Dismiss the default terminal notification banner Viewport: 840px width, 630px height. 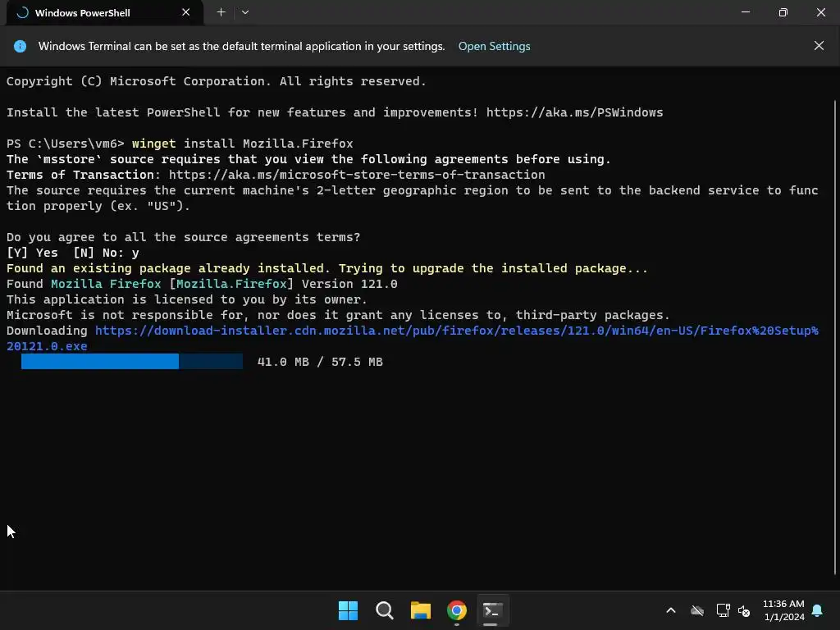click(x=819, y=46)
